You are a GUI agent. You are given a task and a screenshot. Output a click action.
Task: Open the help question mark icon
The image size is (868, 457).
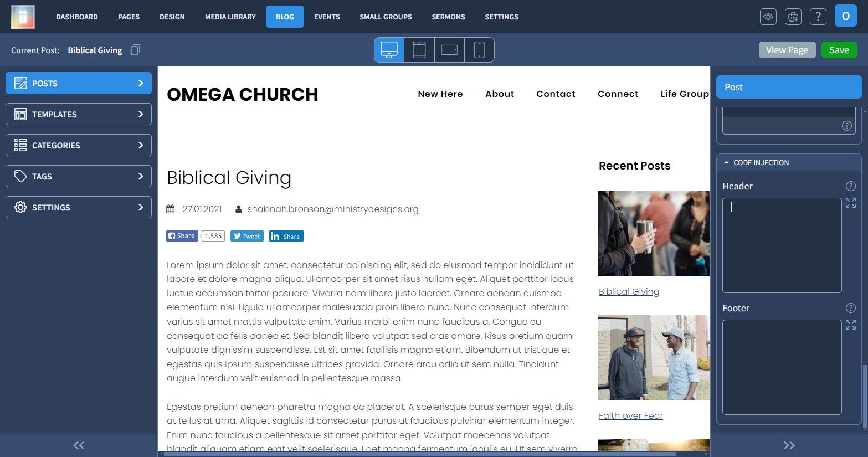[x=818, y=17]
